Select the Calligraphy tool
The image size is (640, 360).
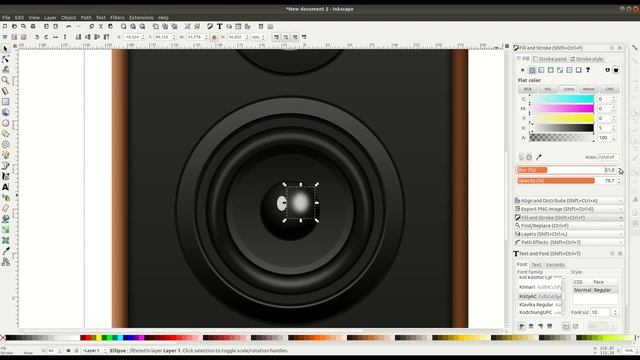5,176
